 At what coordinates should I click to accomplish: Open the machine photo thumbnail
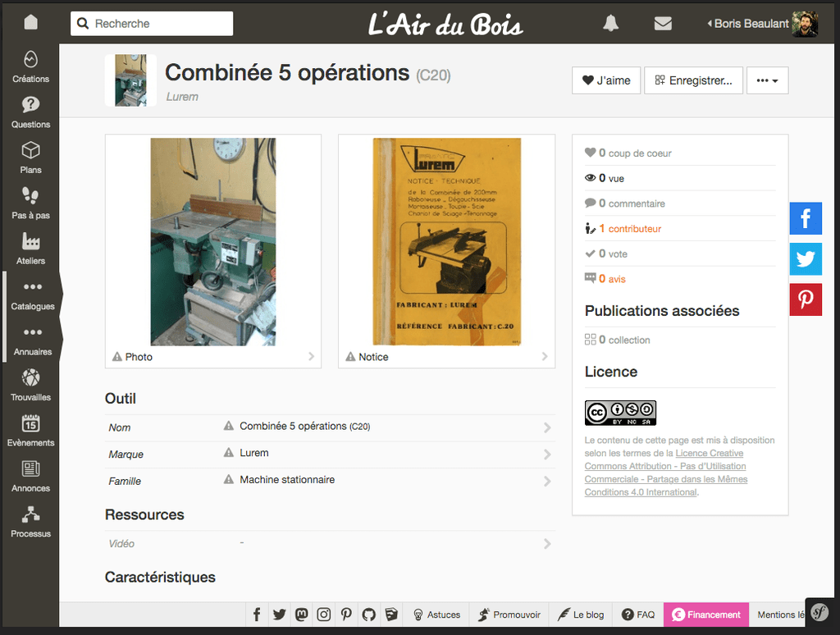(213, 242)
